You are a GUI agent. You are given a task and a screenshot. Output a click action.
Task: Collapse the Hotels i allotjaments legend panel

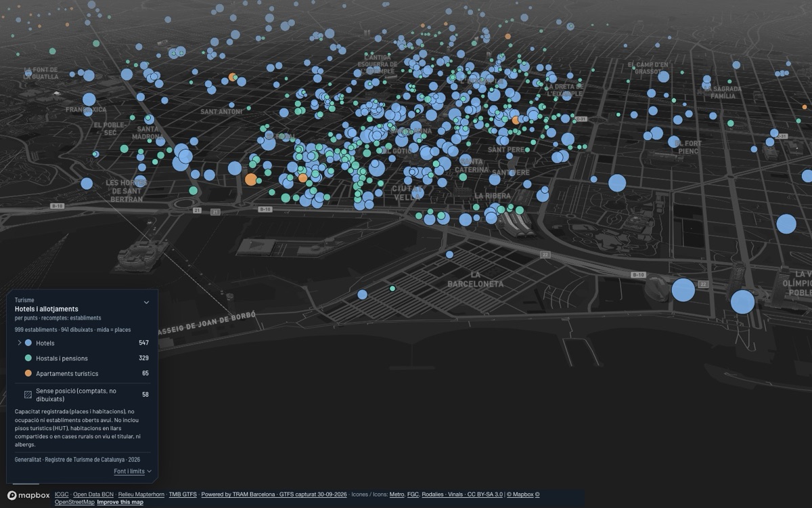[x=146, y=302]
